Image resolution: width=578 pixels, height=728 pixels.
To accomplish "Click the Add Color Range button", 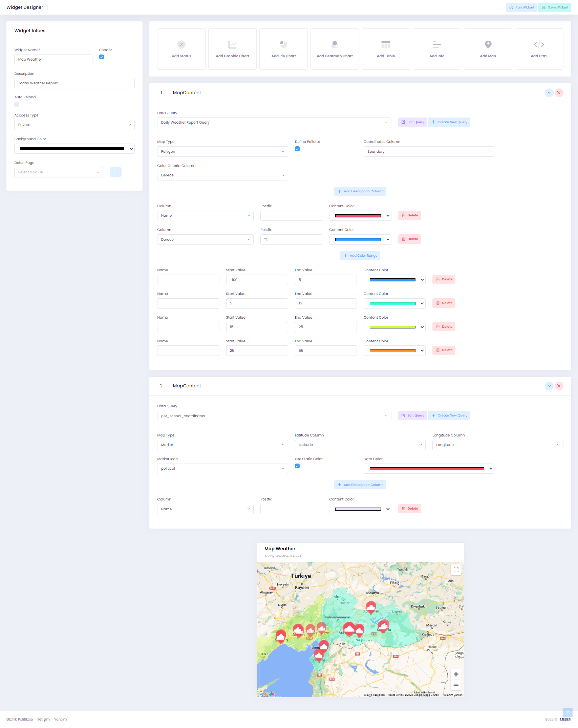I will (x=360, y=256).
